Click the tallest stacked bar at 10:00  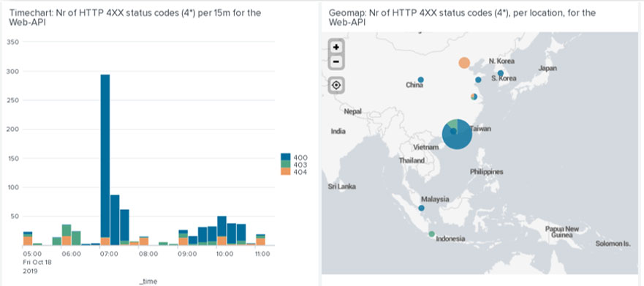pyautogui.click(x=221, y=230)
